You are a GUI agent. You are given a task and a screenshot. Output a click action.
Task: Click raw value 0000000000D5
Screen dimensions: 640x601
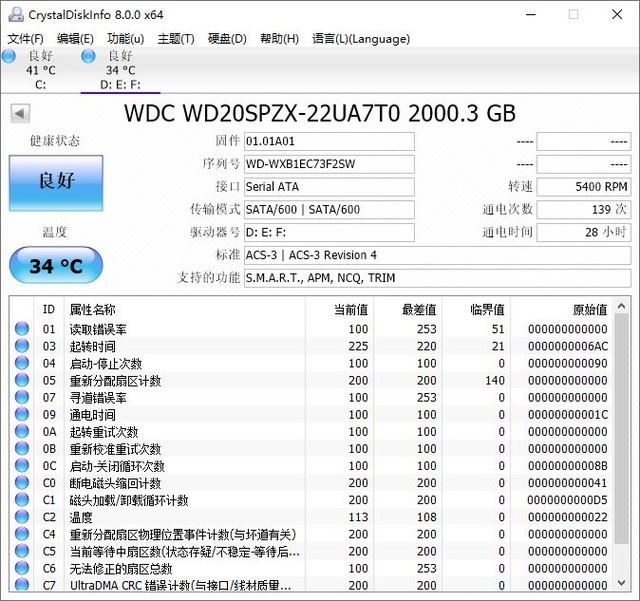pos(567,500)
